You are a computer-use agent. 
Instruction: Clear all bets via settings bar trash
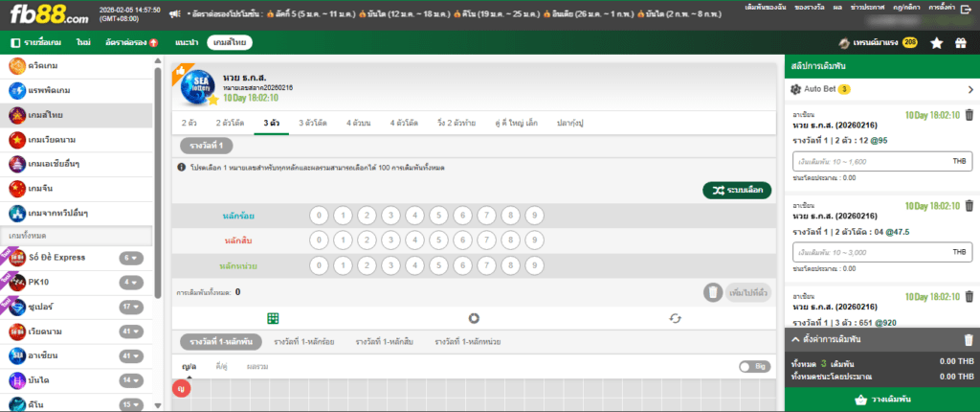point(969,340)
